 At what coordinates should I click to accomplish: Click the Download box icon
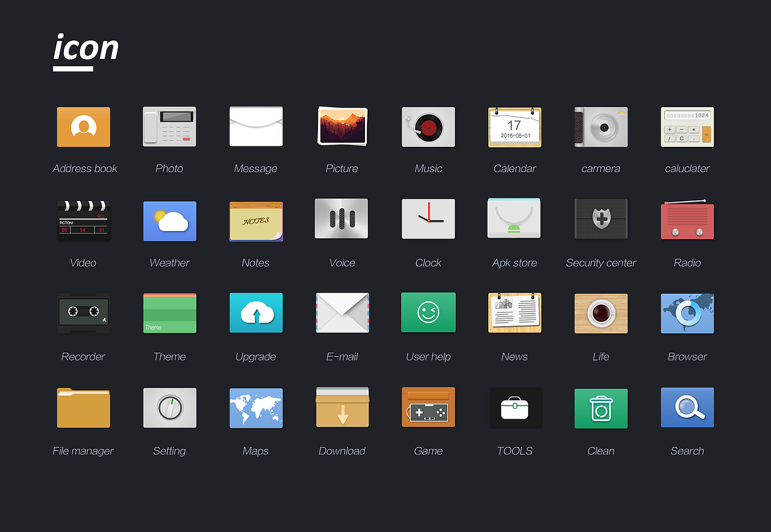tap(342, 407)
